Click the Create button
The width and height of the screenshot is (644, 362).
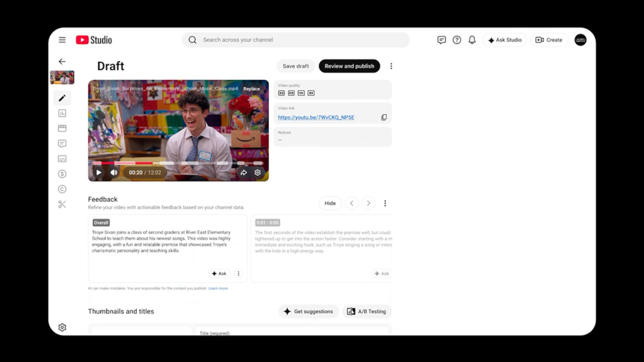point(549,40)
